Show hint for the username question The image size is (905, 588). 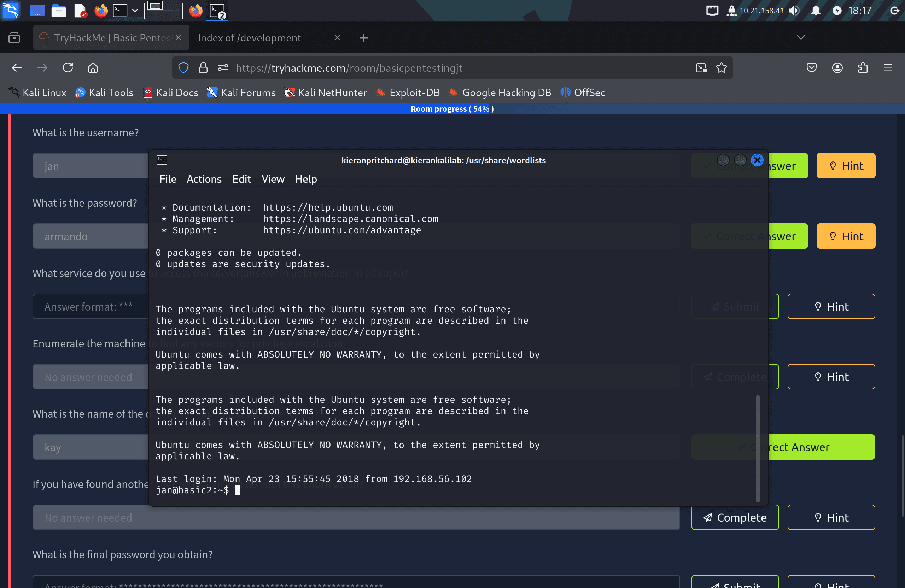pos(846,166)
